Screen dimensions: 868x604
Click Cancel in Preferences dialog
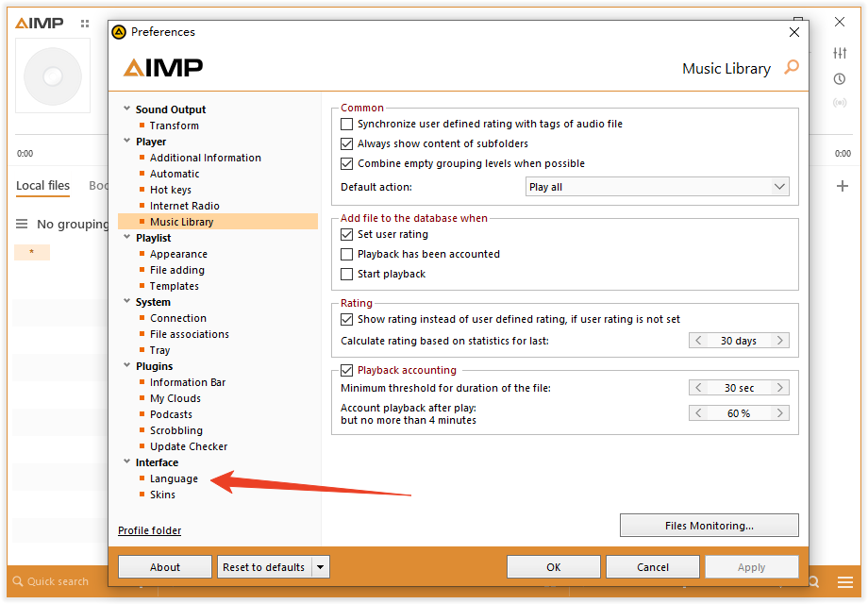tap(653, 567)
